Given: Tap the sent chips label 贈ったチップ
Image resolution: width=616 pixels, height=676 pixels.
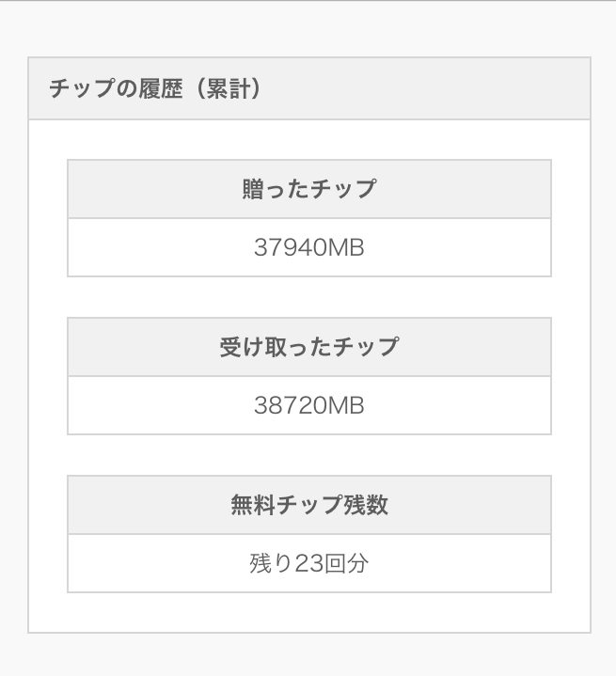Looking at the screenshot, I should tap(308, 189).
